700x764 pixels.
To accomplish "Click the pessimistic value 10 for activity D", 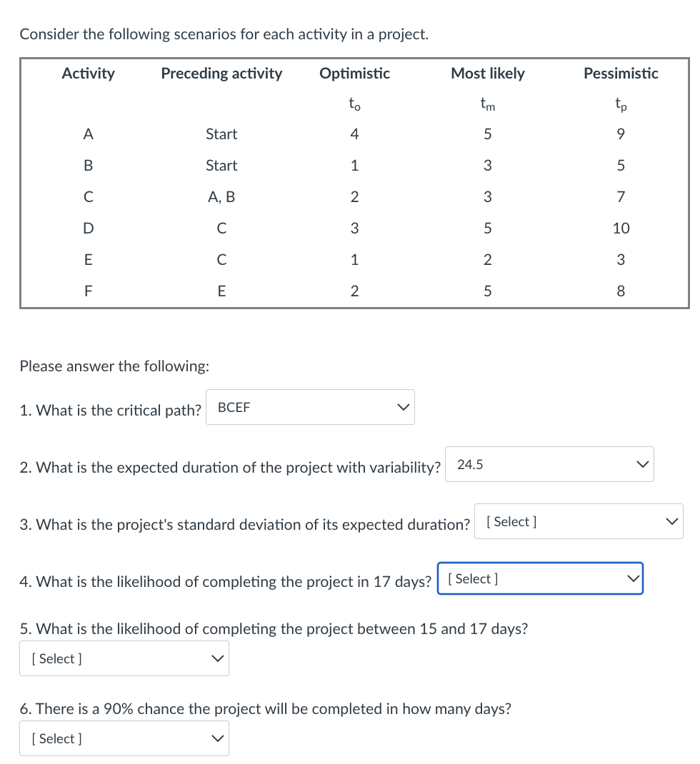I will point(621,228).
